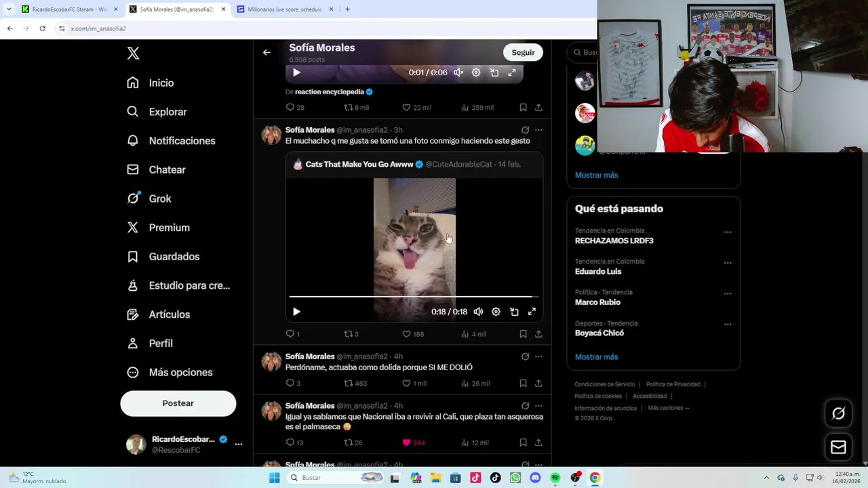The height and width of the screenshot is (488, 868).
Task: Like the 'Perdóname' post with 1 mil likes
Action: [414, 384]
